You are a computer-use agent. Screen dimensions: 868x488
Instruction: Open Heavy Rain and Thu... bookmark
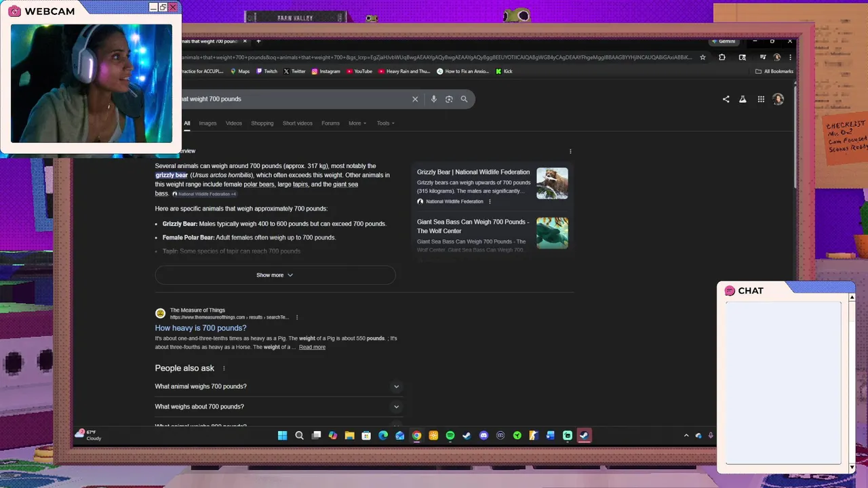tap(404, 71)
